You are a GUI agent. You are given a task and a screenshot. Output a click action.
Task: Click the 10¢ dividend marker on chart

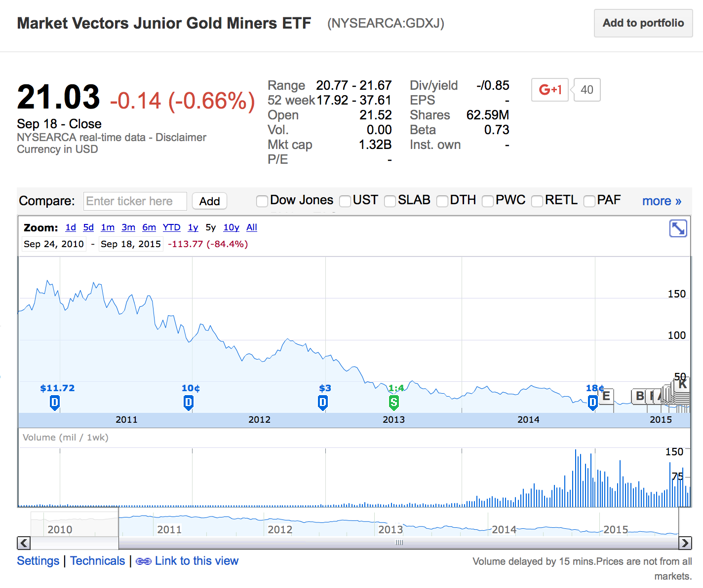188,403
